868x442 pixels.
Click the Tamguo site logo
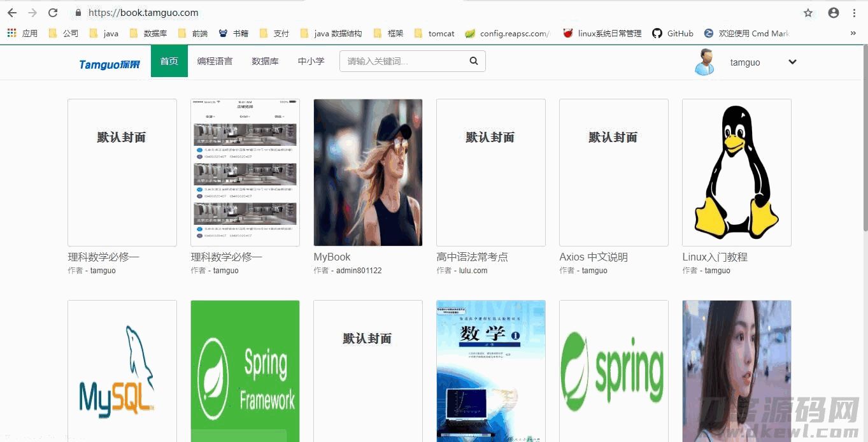(110, 63)
